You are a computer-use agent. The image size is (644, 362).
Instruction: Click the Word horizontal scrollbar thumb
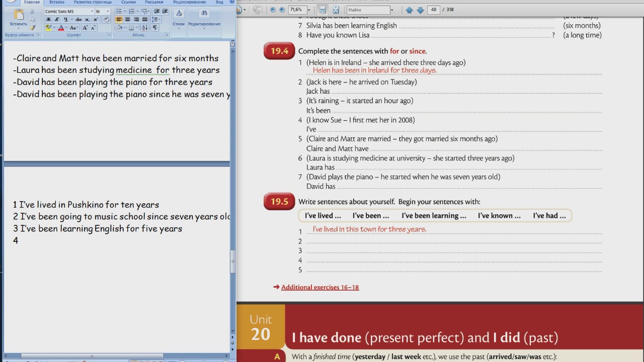coord(92,356)
